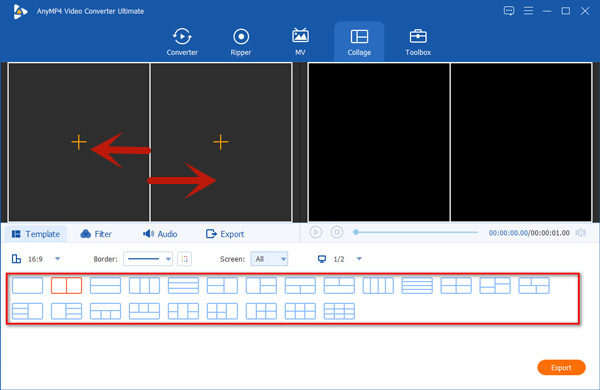Pick the six-cell 3x2 grid template

coord(300,311)
